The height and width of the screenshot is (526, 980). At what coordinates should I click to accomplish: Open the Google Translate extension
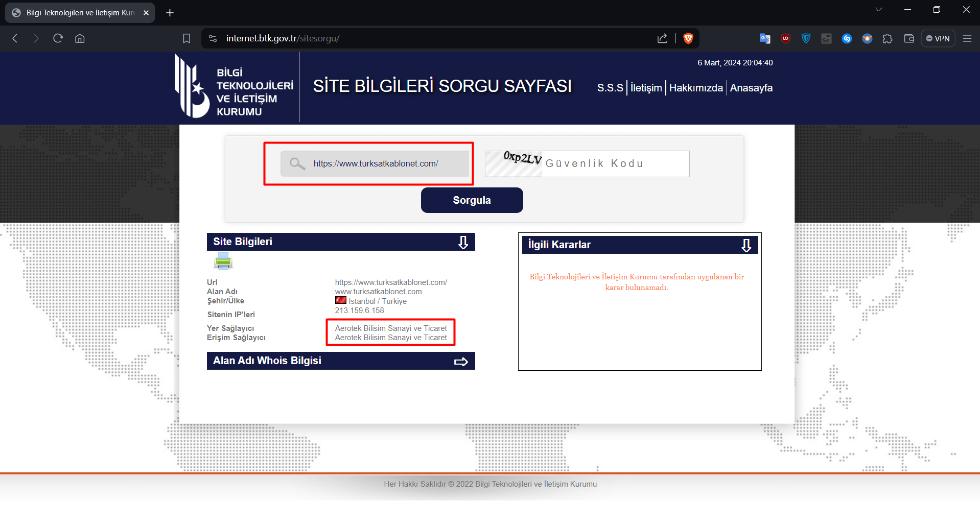[765, 38]
